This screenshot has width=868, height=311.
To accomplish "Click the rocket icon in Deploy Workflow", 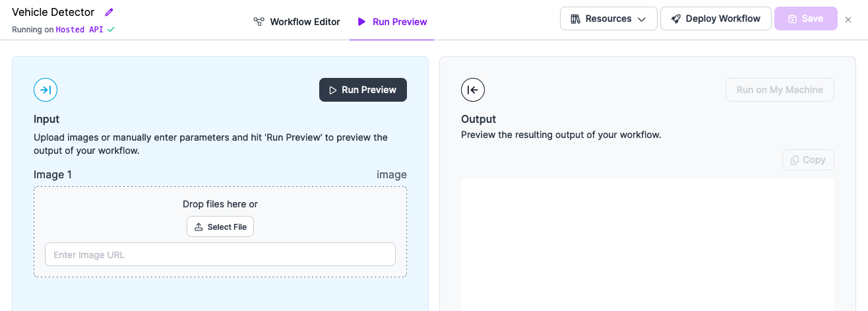I will coord(675,18).
